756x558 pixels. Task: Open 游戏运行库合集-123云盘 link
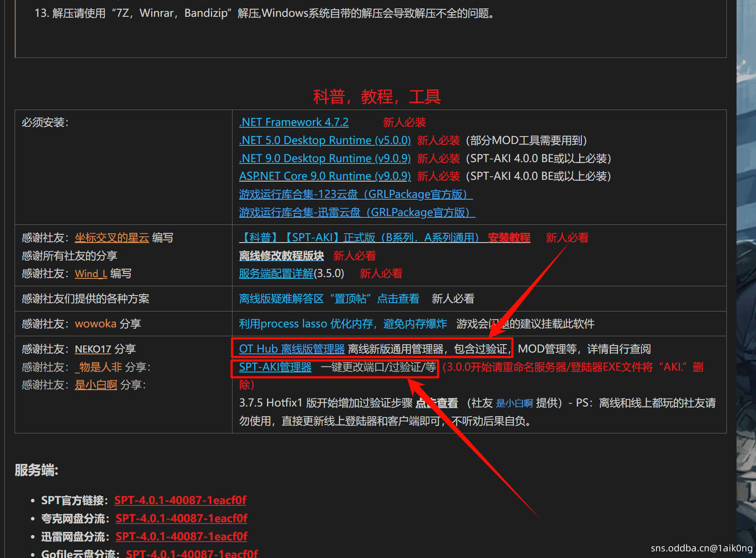(x=355, y=194)
